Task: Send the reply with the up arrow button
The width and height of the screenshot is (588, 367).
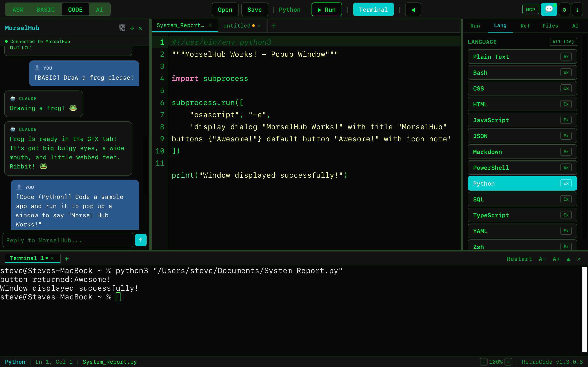Action: pos(141,240)
